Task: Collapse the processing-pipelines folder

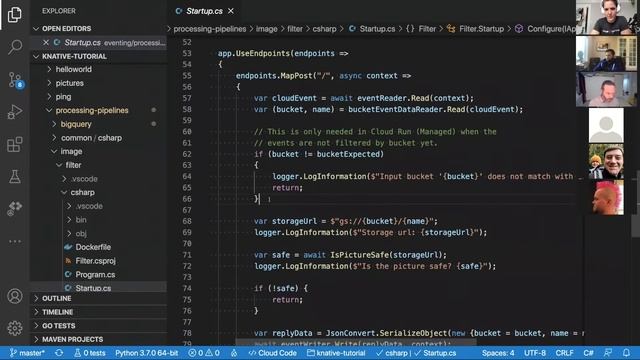Action: click(99, 110)
